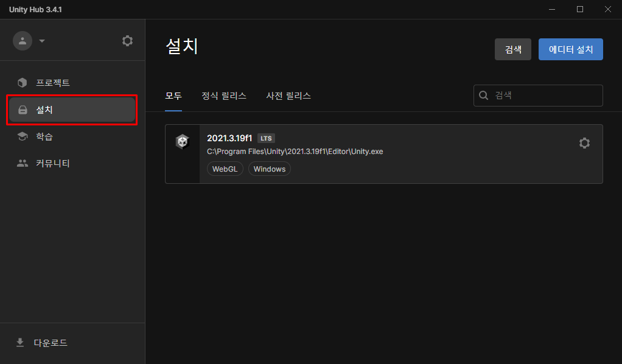The image size is (622, 364).
Task: Click the 다운로드 arrow icon
Action: coord(20,343)
